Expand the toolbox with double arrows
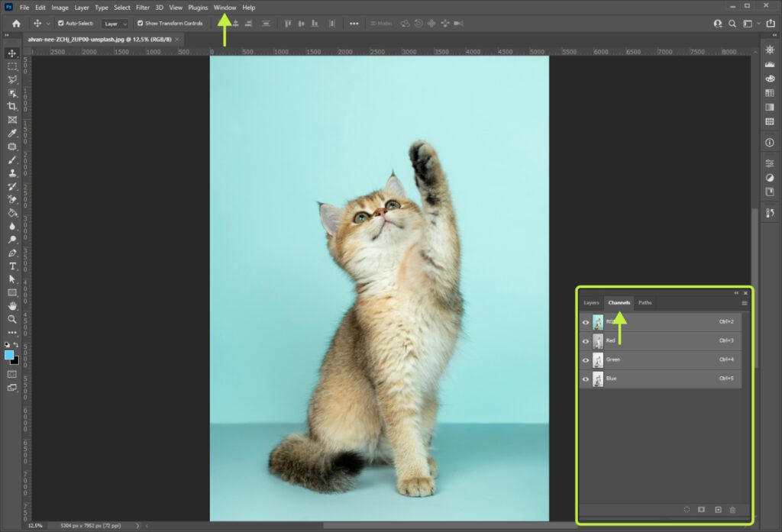This screenshot has height=532, width=782. [6, 35]
